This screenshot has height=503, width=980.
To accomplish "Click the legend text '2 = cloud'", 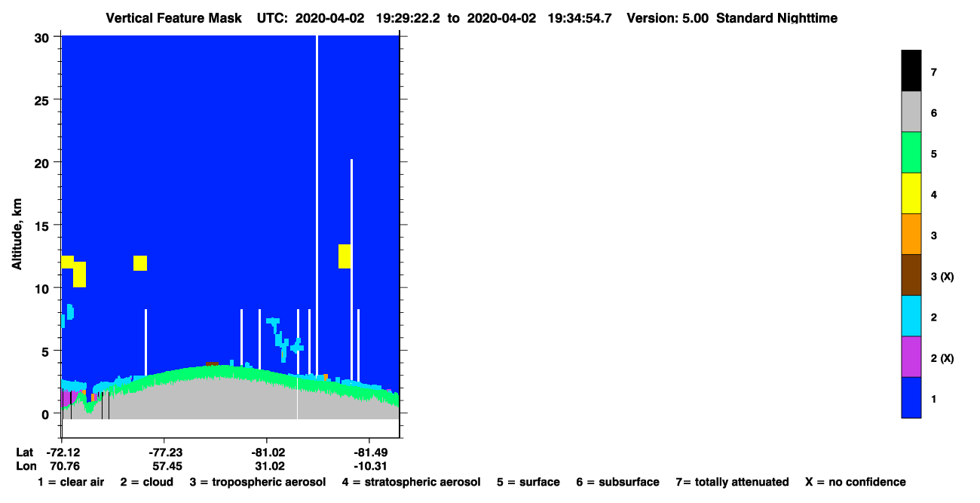I will point(147,482).
